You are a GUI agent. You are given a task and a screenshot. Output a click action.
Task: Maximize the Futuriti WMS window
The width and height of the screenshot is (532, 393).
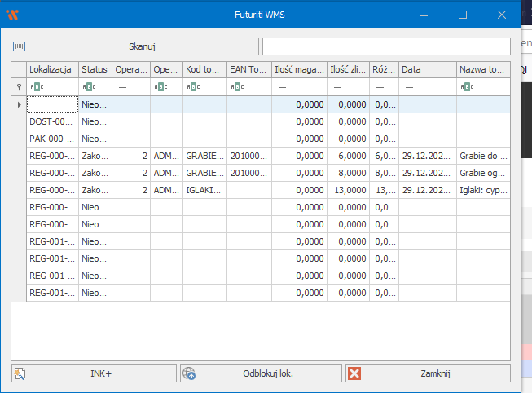coord(463,15)
